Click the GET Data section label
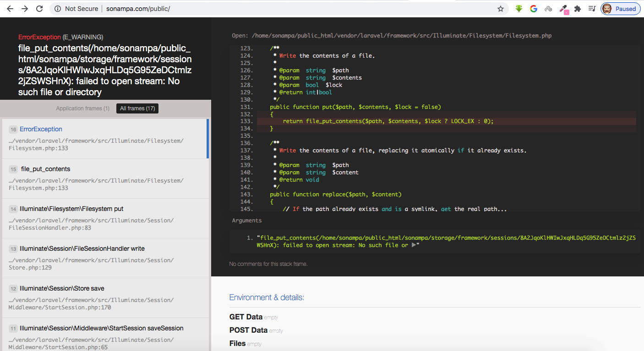Screen dimensions: 644x351 [x=246, y=317]
